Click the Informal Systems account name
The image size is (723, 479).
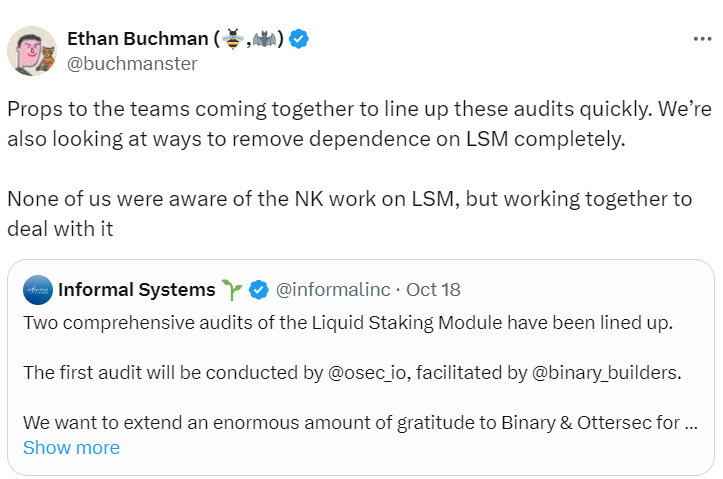tap(137, 290)
